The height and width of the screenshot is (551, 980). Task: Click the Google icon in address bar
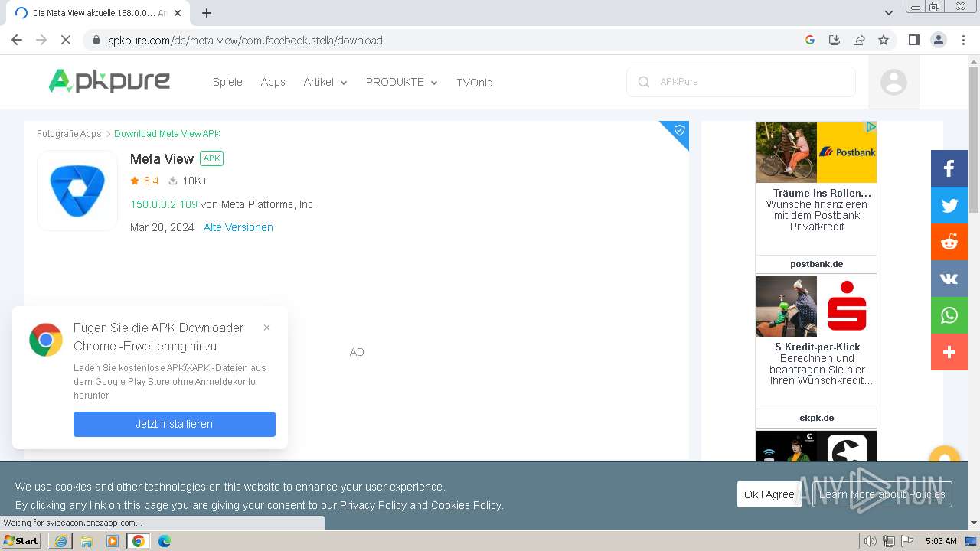[810, 40]
